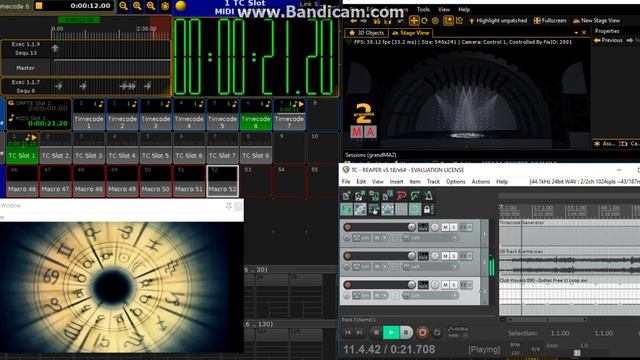Click the alarm clock icon in timecode bar
The image size is (640, 360).
[x=165, y=6]
